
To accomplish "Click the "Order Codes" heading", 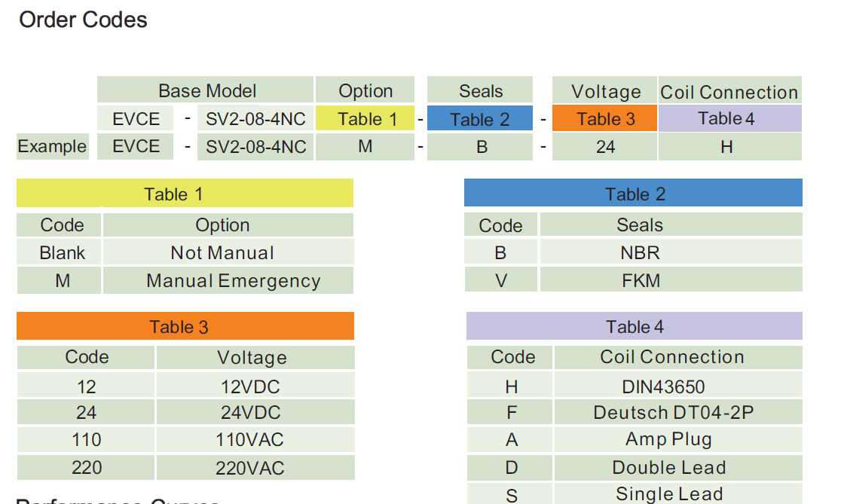I will [x=83, y=20].
